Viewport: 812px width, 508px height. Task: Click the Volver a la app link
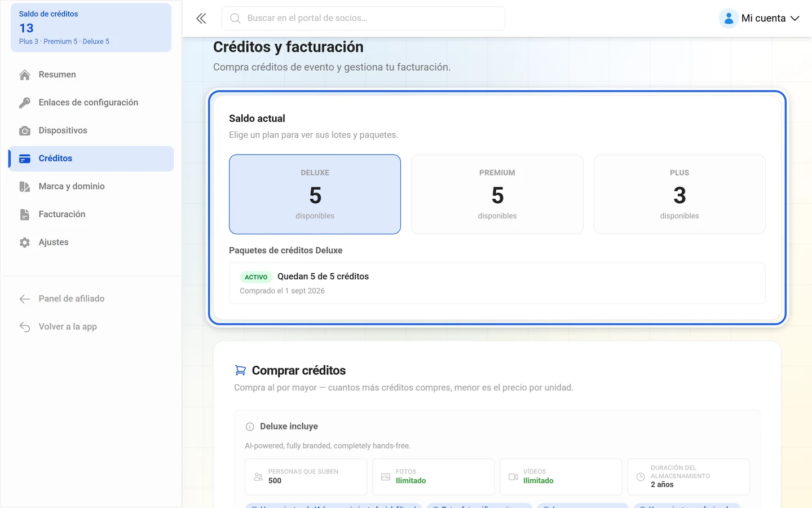coord(91,327)
